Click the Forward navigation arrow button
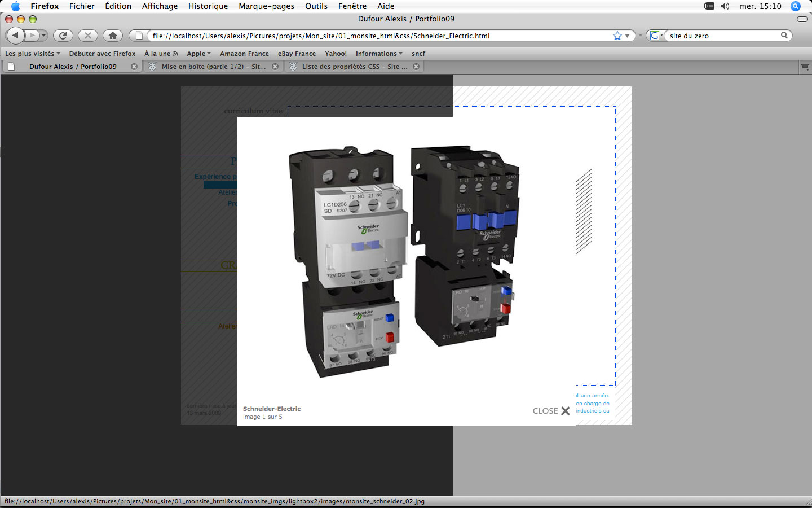The height and width of the screenshot is (508, 812). coord(33,36)
